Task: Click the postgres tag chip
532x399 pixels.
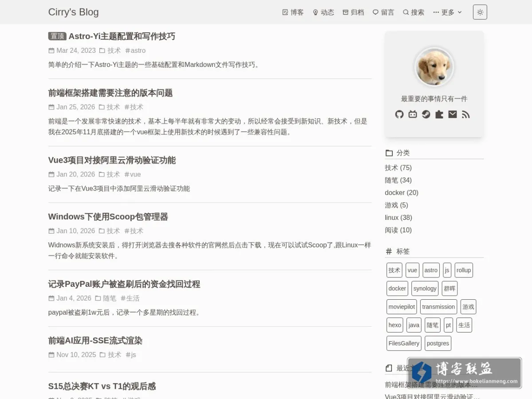Action: (438, 343)
